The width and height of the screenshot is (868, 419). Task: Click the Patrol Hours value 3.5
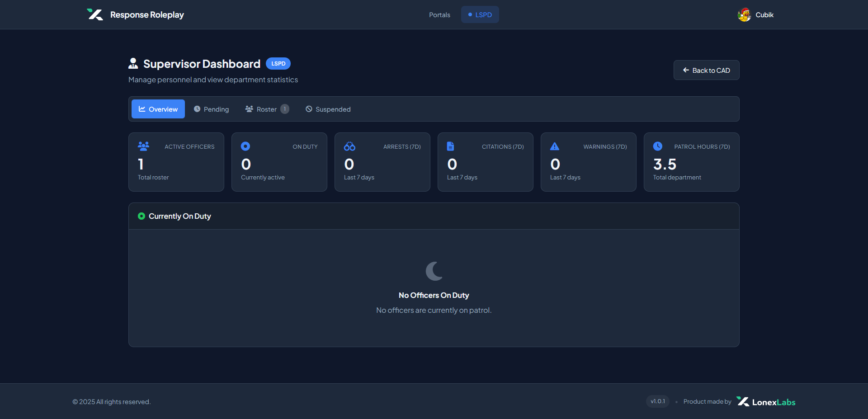click(665, 164)
